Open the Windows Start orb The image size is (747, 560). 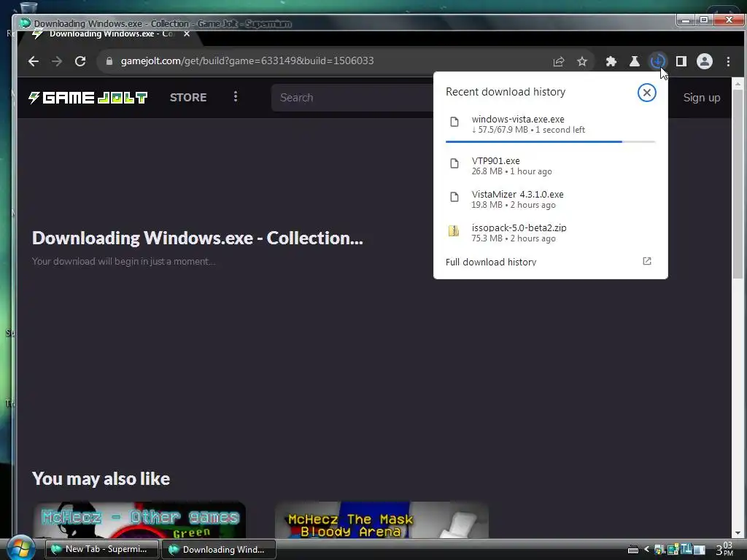click(21, 548)
